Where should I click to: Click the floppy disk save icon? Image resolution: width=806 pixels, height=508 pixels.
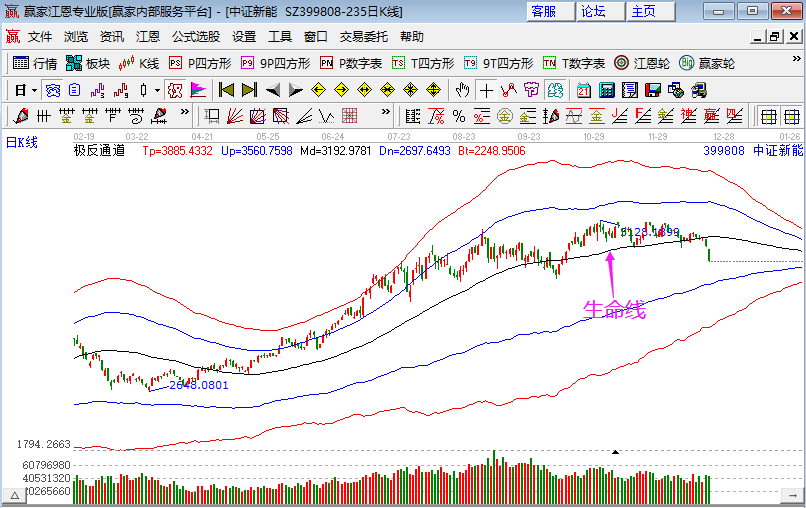pyautogui.click(x=653, y=90)
